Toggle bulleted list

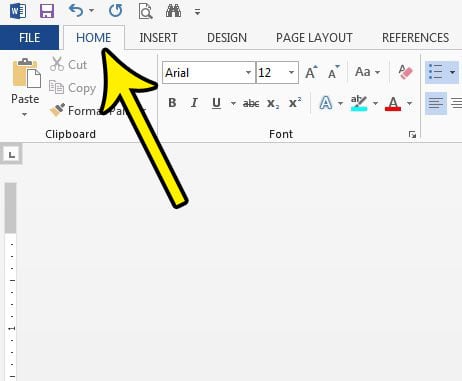pos(436,72)
